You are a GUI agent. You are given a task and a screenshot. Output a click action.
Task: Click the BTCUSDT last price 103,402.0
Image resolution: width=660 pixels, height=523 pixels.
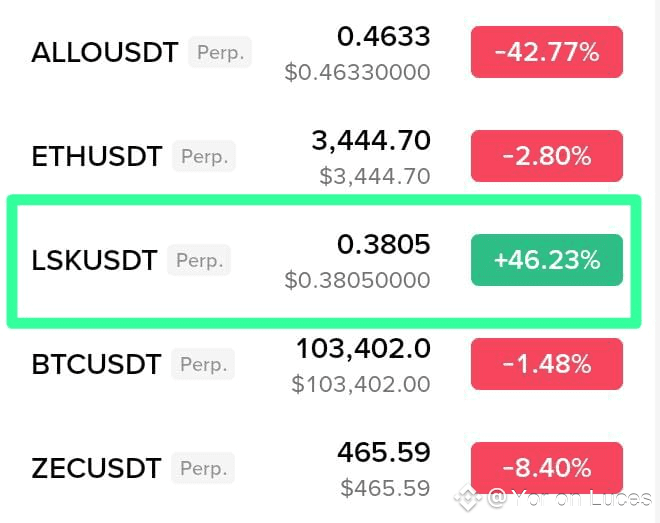(362, 349)
